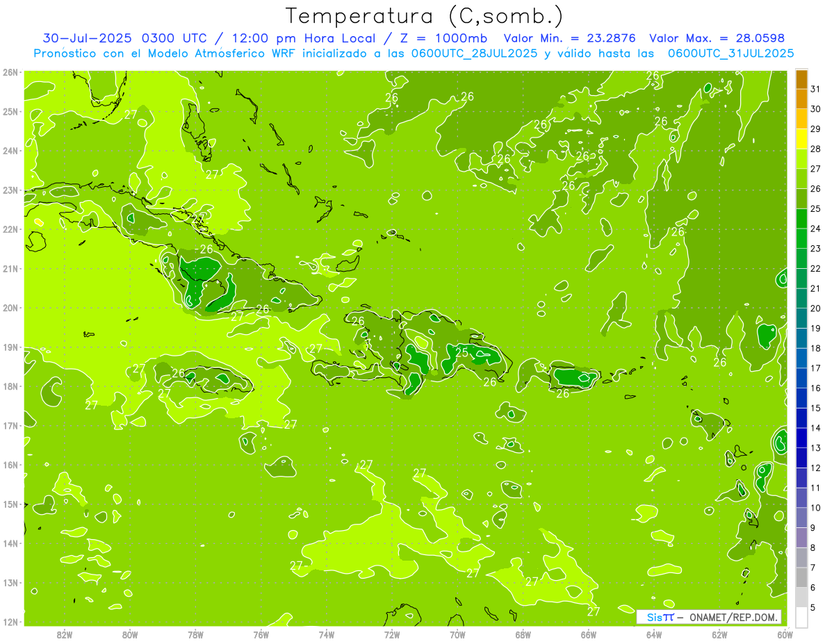Click the '76W' longitude axis label

pos(261,634)
